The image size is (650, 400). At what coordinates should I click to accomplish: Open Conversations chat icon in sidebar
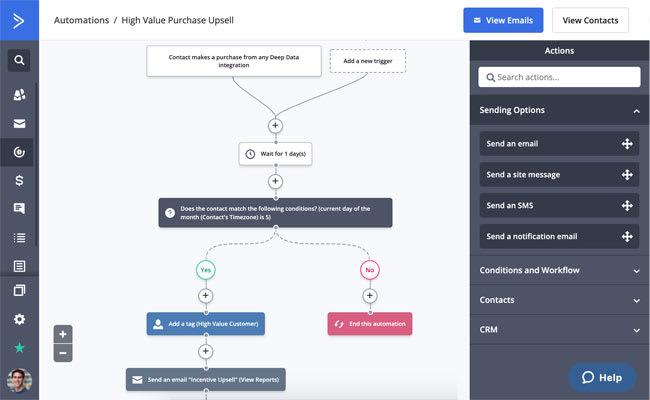pyautogui.click(x=19, y=208)
